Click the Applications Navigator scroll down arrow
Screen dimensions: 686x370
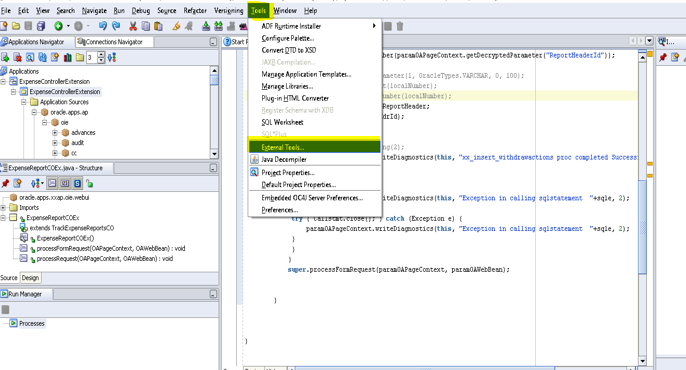[x=214, y=154]
